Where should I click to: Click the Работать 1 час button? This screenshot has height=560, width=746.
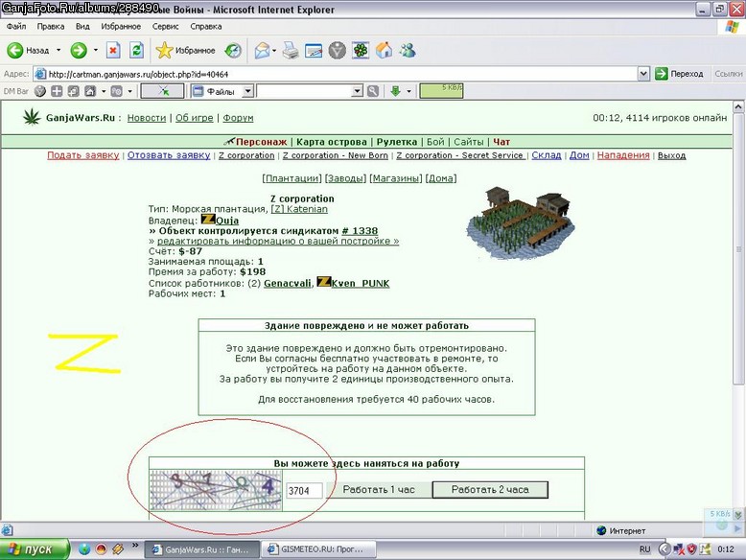tap(379, 490)
